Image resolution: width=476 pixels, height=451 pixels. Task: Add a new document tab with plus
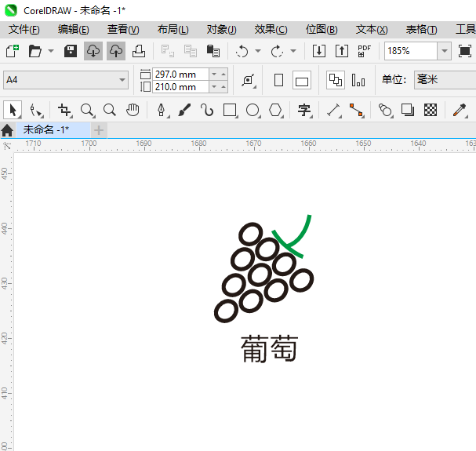click(99, 130)
